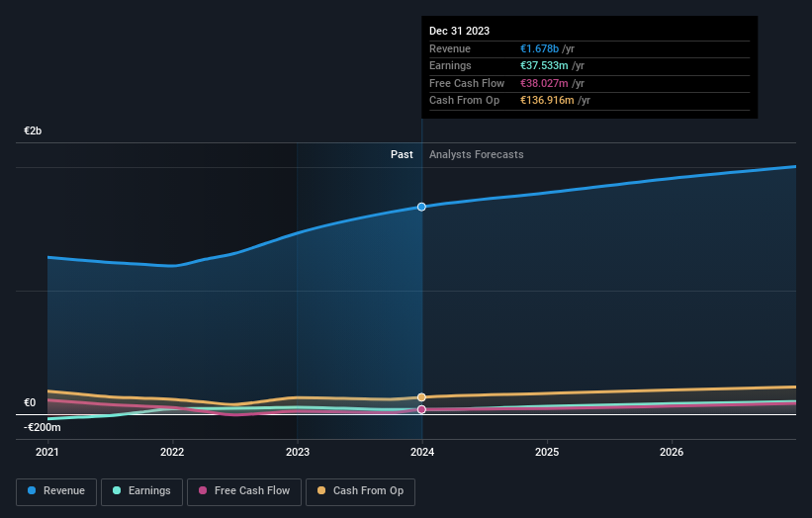The height and width of the screenshot is (518, 812).
Task: Click the 2023 x-axis label
Action: pos(298,452)
